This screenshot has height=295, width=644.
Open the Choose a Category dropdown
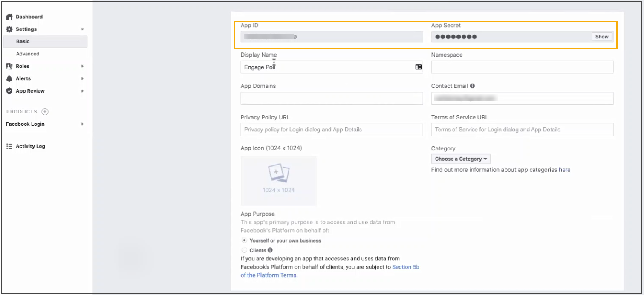tap(461, 159)
